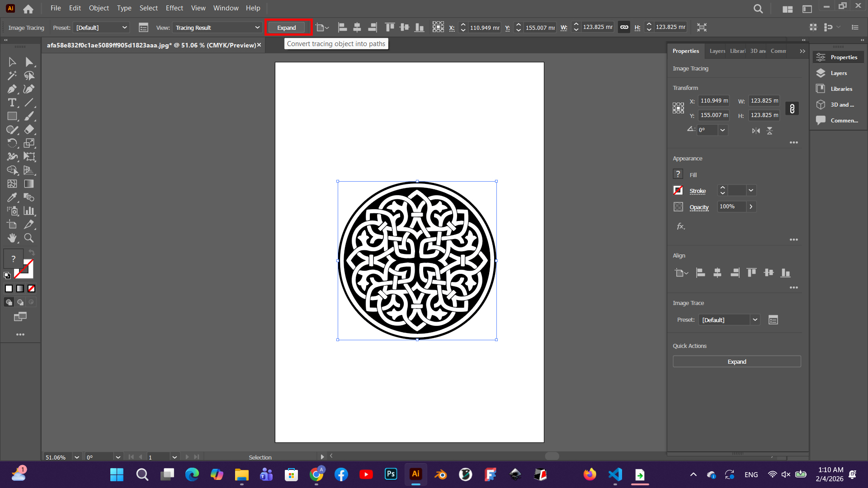This screenshot has height=488, width=868.
Task: Select the Hand tool
Action: 12,238
